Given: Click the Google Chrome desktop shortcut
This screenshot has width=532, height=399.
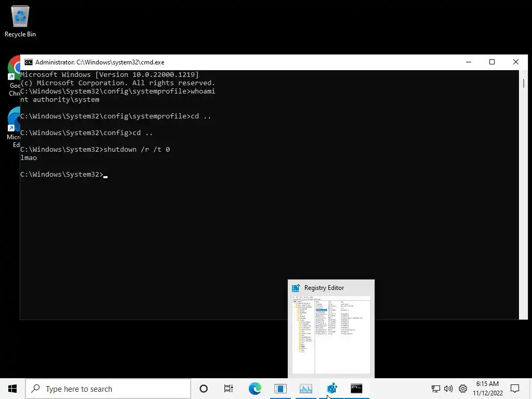Looking at the screenshot, I should click(x=13, y=76).
